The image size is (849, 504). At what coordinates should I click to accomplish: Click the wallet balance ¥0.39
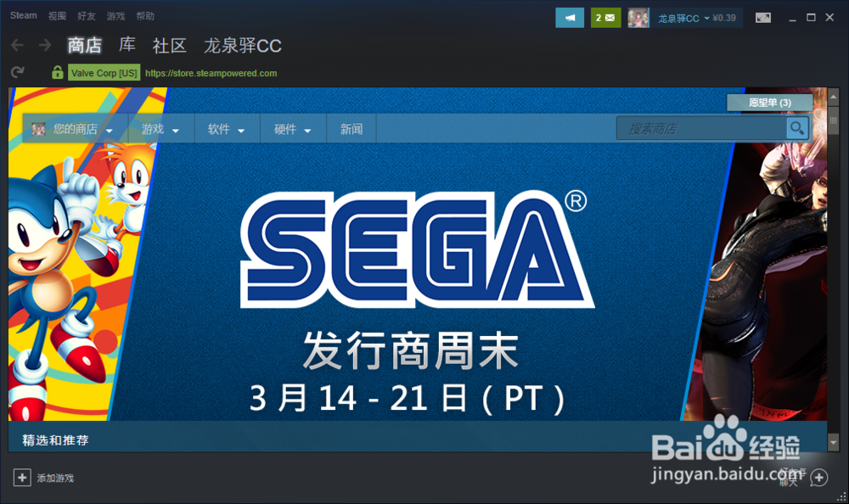tap(724, 19)
